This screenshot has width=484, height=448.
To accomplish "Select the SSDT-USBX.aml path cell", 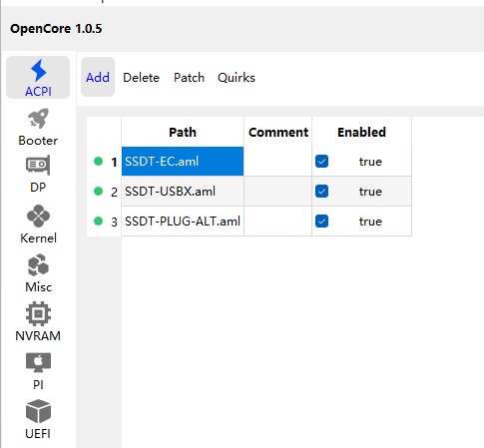I will [183, 192].
